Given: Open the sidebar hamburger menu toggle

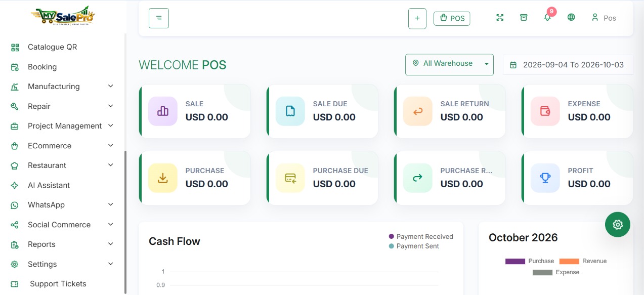Looking at the screenshot, I should [159, 18].
